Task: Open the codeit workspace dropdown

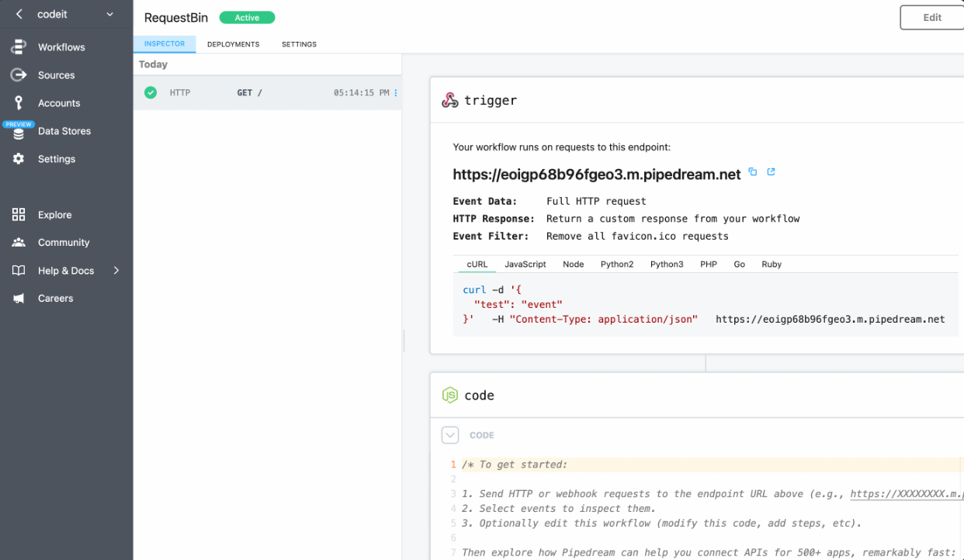Action: point(109,14)
